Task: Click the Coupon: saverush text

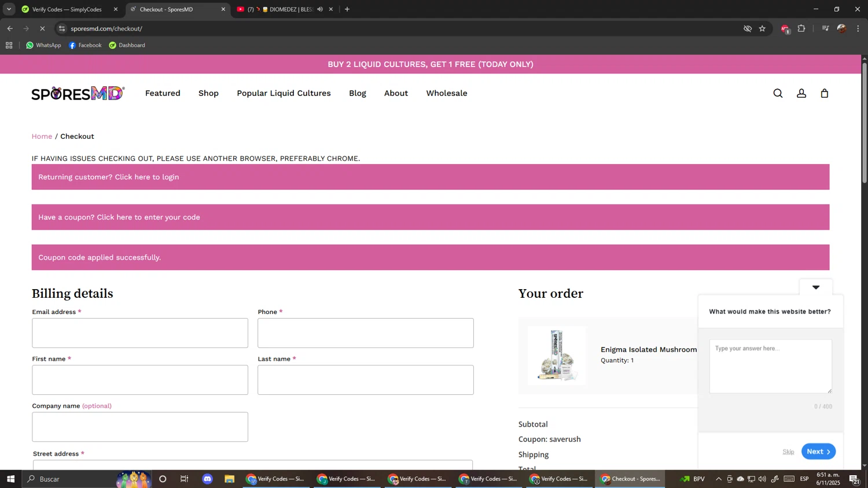Action: [550, 439]
